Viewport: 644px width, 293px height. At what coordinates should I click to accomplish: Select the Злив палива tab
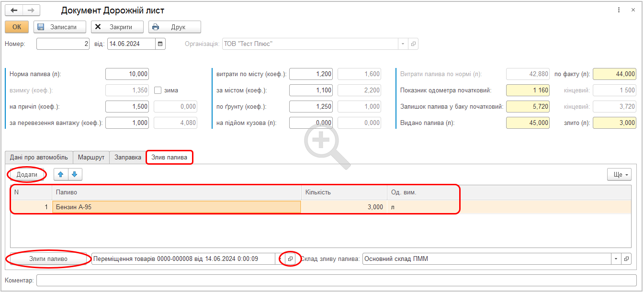pos(169,157)
